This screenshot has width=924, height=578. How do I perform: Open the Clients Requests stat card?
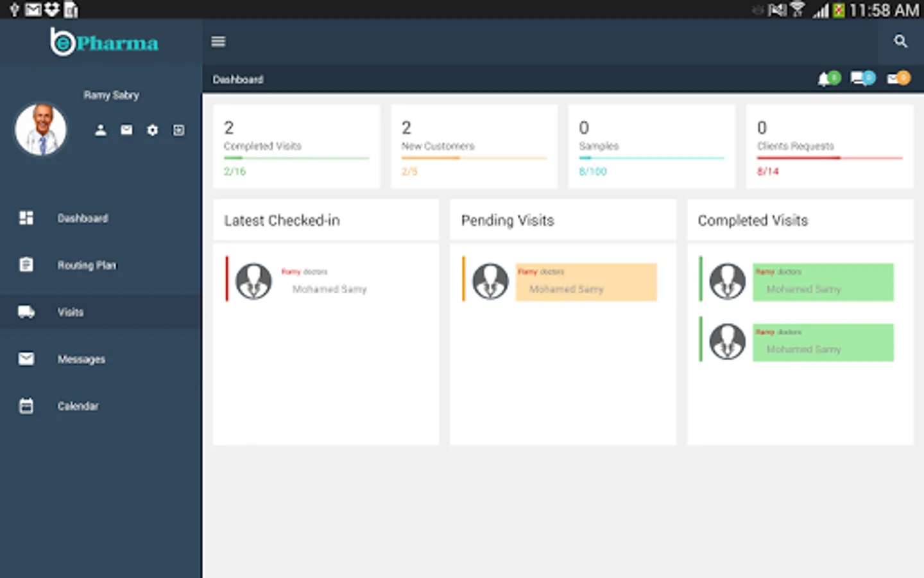[x=830, y=146]
